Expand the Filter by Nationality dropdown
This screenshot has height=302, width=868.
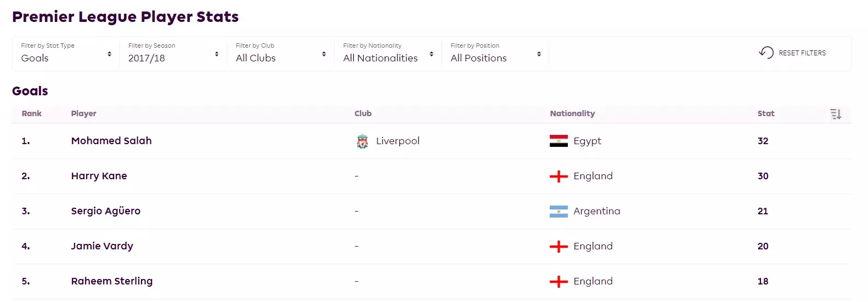(388, 54)
